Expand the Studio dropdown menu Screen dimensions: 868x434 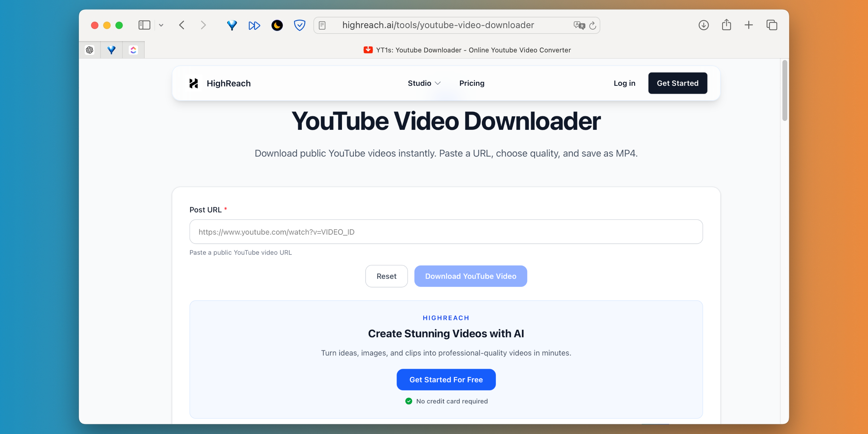coord(424,83)
